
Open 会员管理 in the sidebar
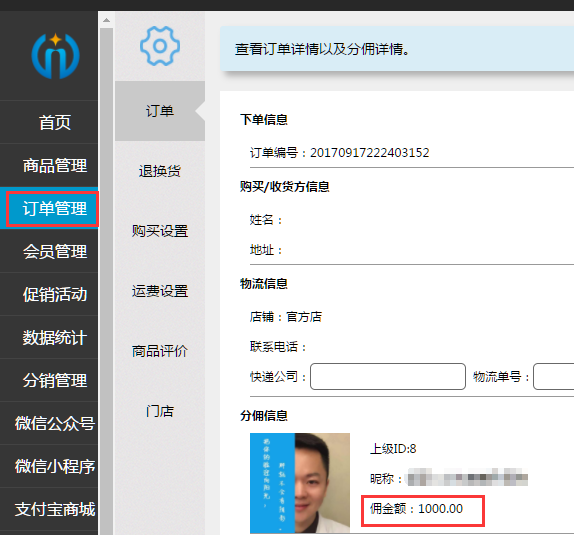coord(55,252)
